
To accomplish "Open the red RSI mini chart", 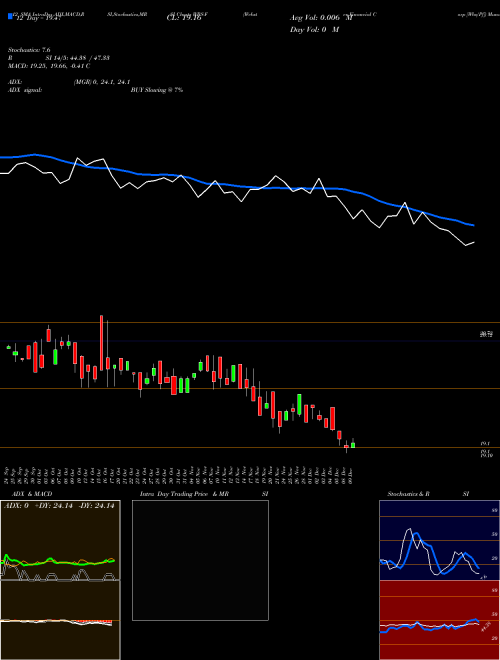I will pos(439,620).
